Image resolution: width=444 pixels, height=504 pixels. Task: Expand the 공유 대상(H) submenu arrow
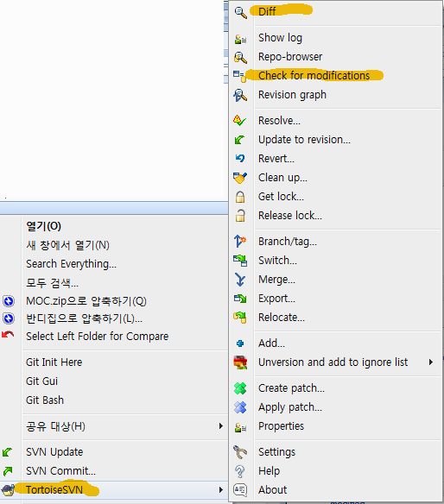tap(221, 426)
